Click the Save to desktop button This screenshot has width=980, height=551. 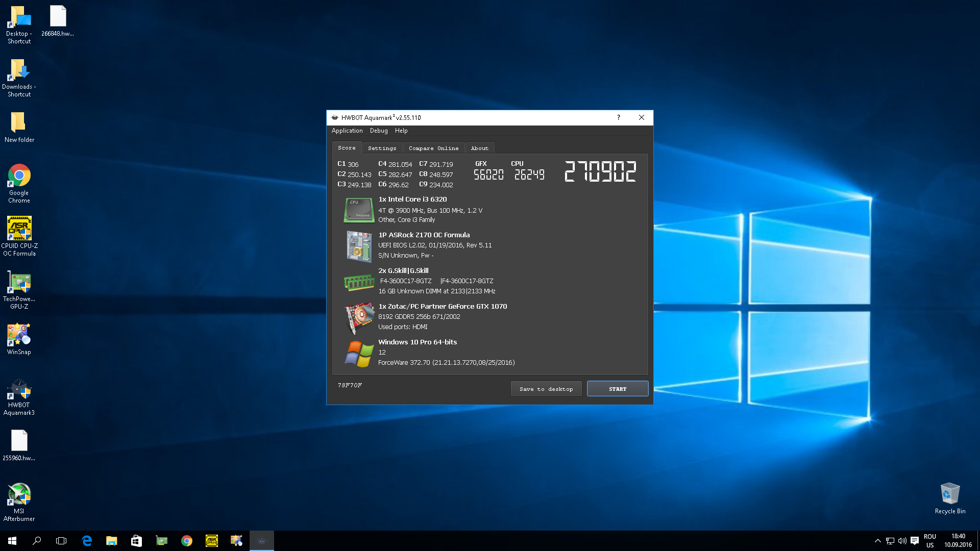click(546, 389)
